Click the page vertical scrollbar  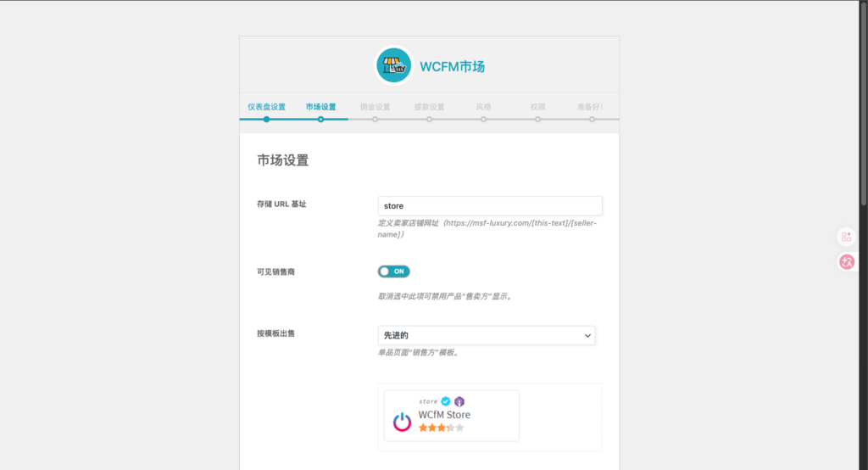tap(863, 103)
